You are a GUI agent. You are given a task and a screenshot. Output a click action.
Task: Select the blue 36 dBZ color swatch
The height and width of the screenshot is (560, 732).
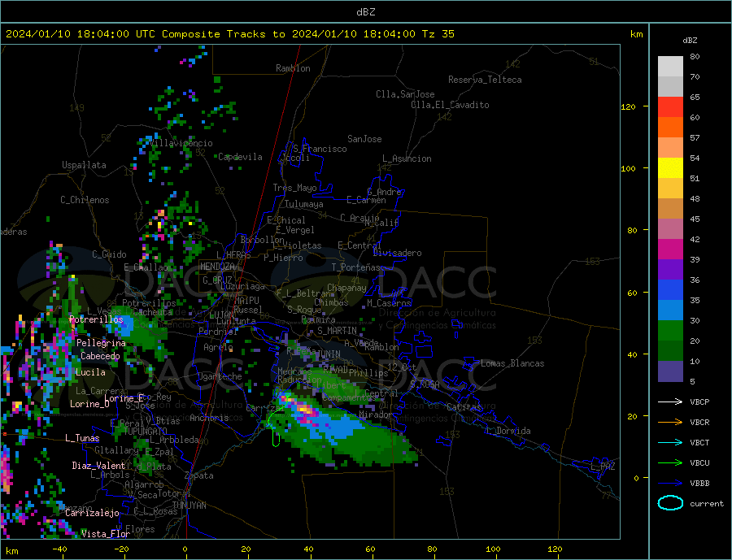(x=670, y=290)
